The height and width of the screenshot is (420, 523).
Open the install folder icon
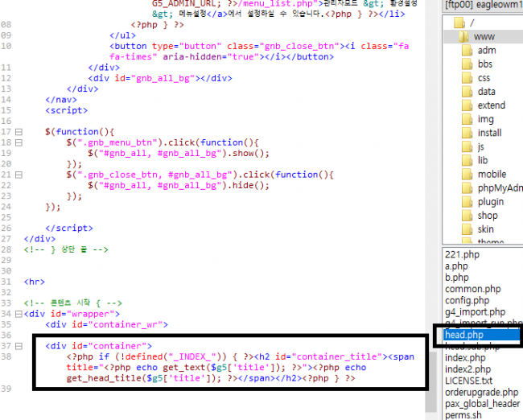(467, 133)
